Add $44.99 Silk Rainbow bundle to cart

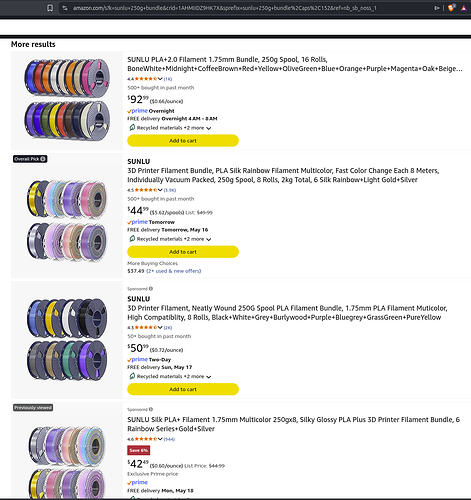coord(183,252)
